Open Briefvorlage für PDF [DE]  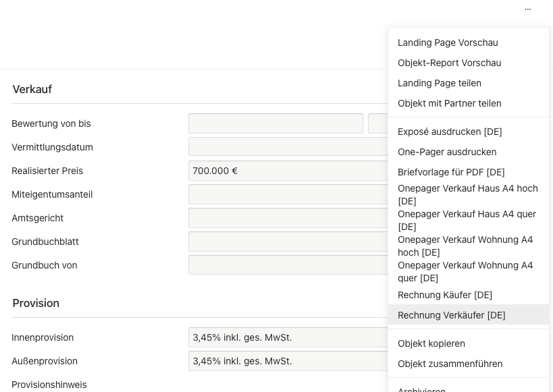[451, 172]
